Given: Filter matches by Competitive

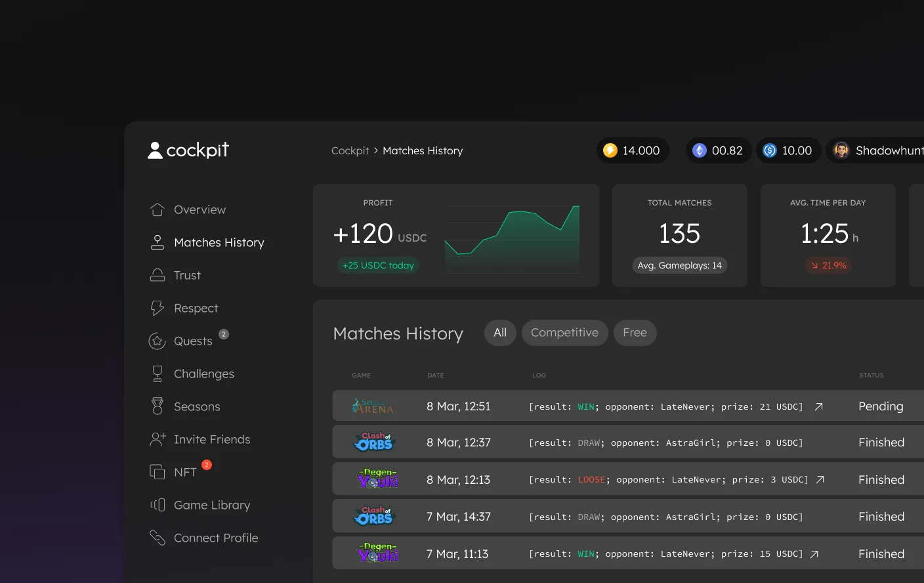Looking at the screenshot, I should [x=564, y=333].
